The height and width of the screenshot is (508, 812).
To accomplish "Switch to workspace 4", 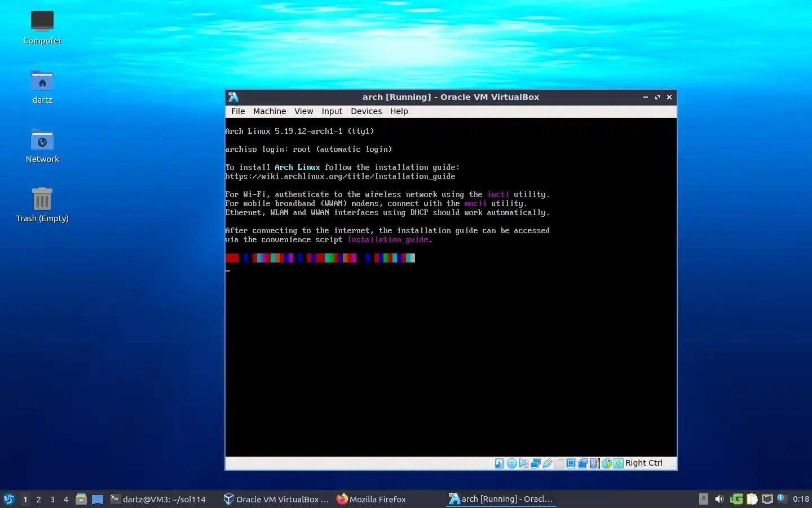I will coord(65,499).
